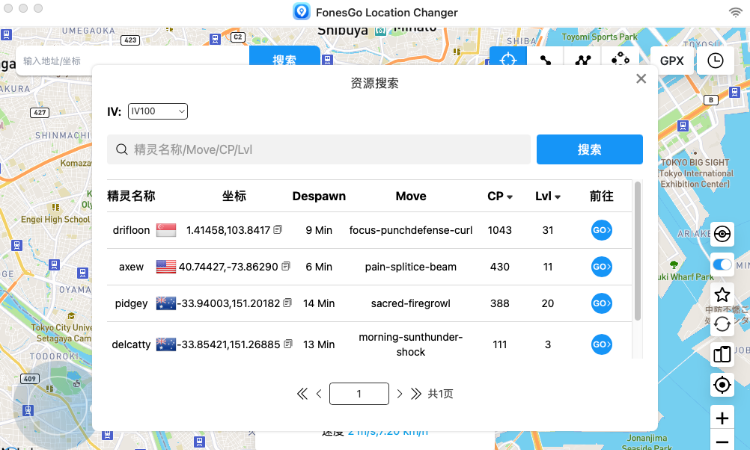Toggle the blue switch on right sidebar
Viewport: 750px width, 450px height.
(x=722, y=264)
